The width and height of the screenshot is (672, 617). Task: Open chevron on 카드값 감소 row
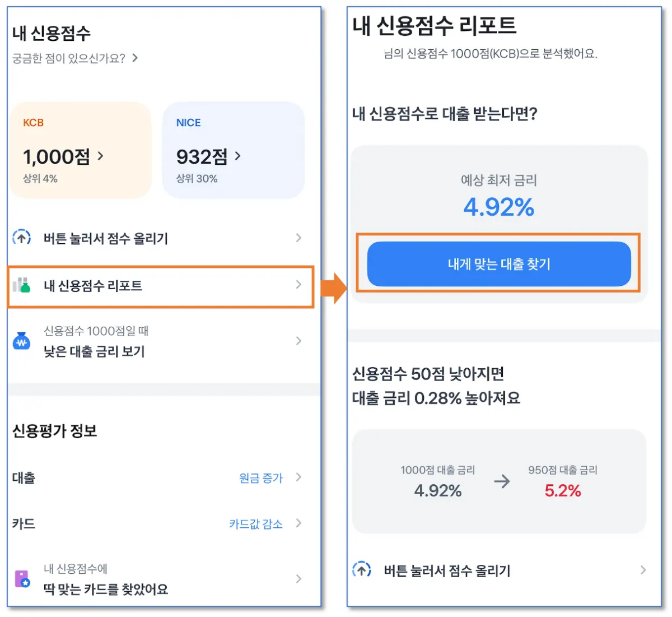[298, 523]
